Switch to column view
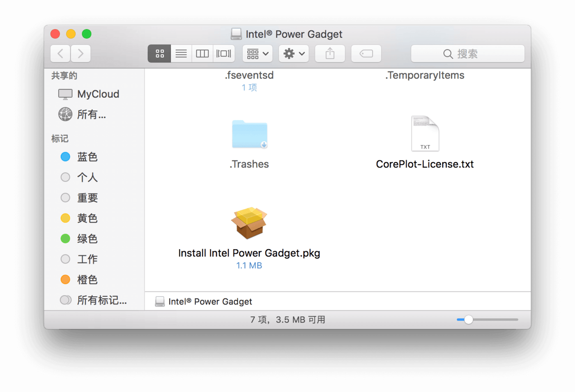Image resolution: width=575 pixels, height=392 pixels. 202,53
